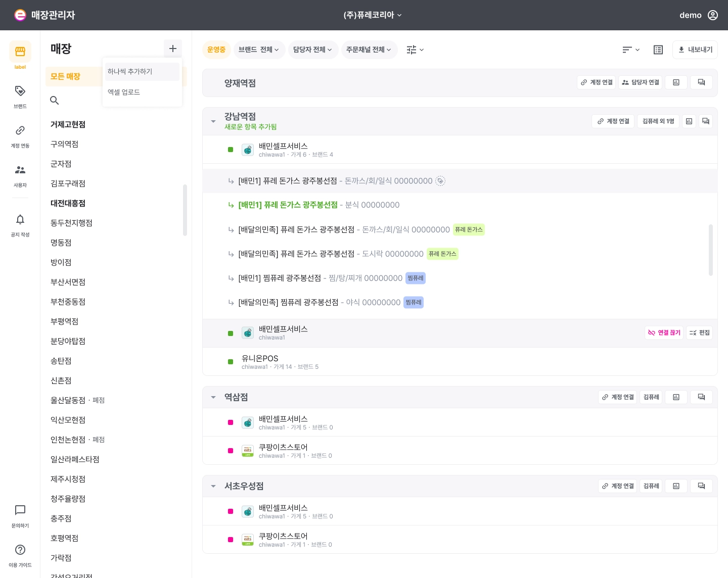The width and height of the screenshot is (728, 578).
Task: Open the sort order dropdown
Action: [x=631, y=50]
